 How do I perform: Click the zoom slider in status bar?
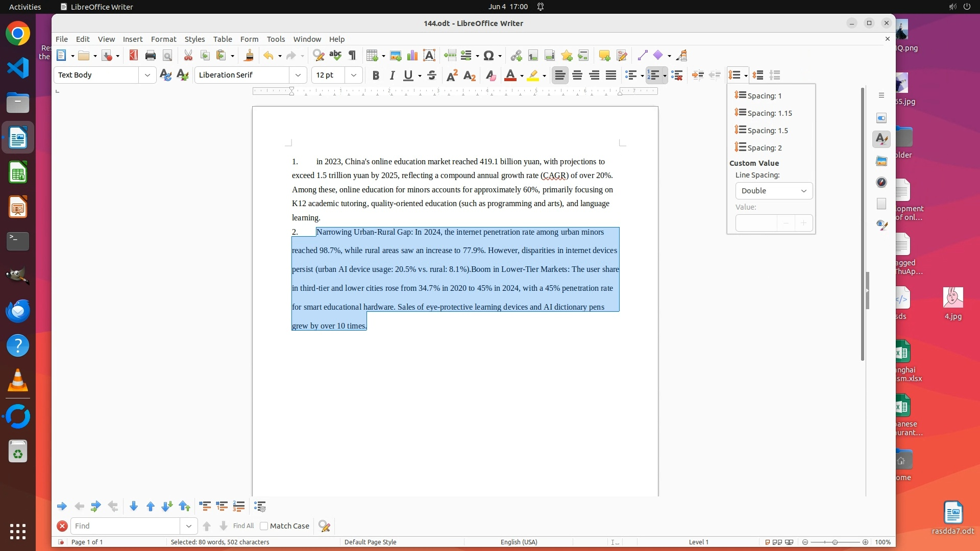pyautogui.click(x=835, y=542)
